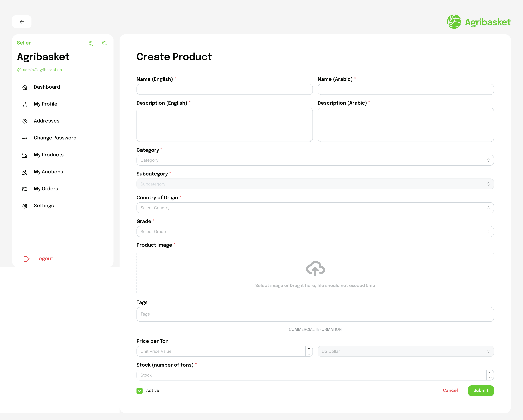This screenshot has height=420, width=523.
Task: Click the My Auctions hammer icon
Action: pyautogui.click(x=25, y=172)
